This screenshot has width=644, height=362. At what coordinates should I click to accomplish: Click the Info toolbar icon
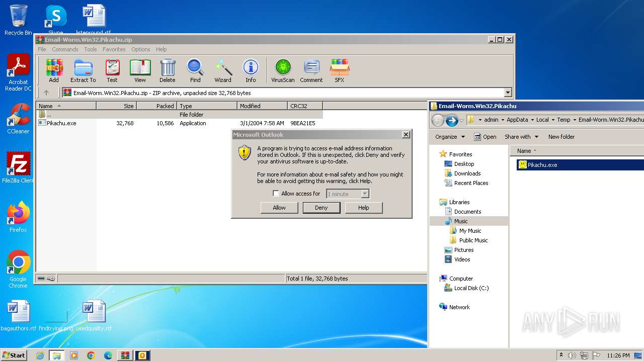point(251,71)
